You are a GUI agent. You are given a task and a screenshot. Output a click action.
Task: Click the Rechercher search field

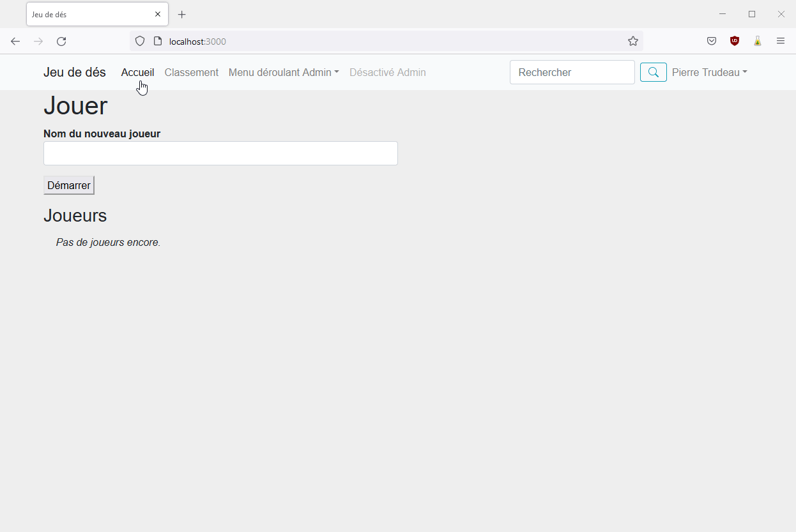pos(572,72)
